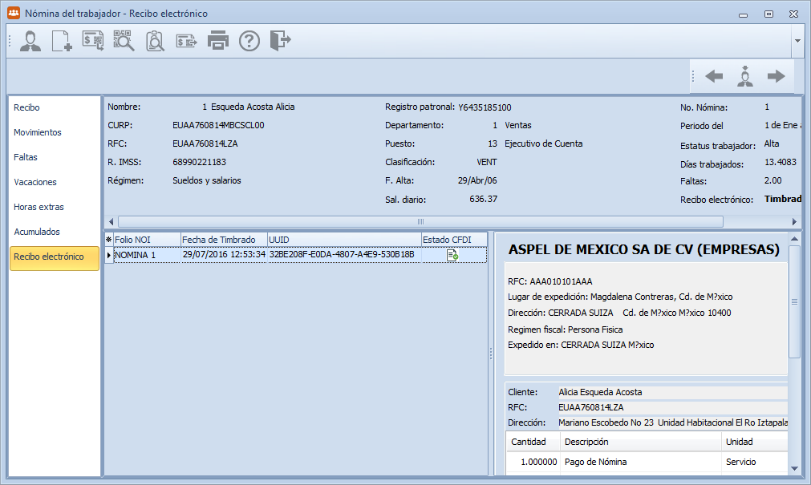Click the new document icon
Image resolution: width=811 pixels, height=485 pixels.
coord(62,41)
